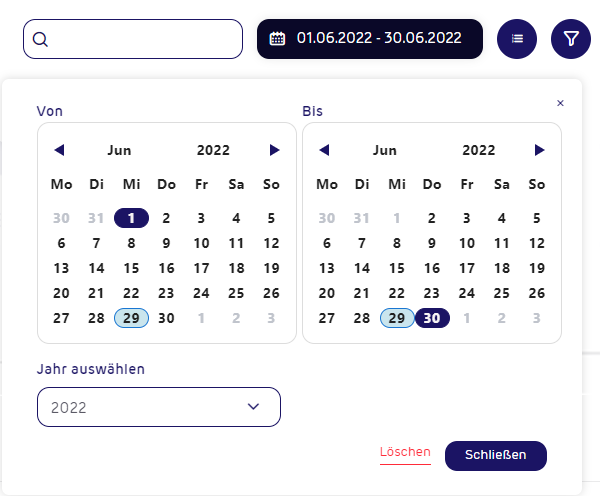
Task: Select day 15 in the Von calendar
Action: click(x=131, y=268)
